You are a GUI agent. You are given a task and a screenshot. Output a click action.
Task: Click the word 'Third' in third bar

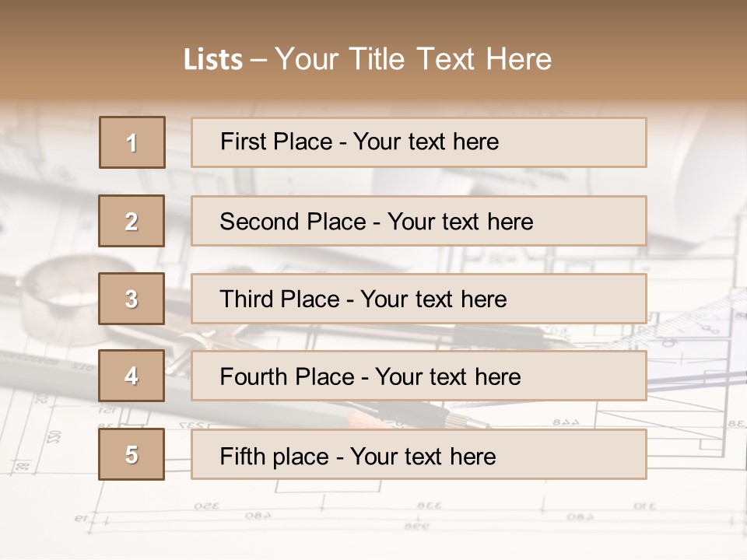tap(247, 299)
